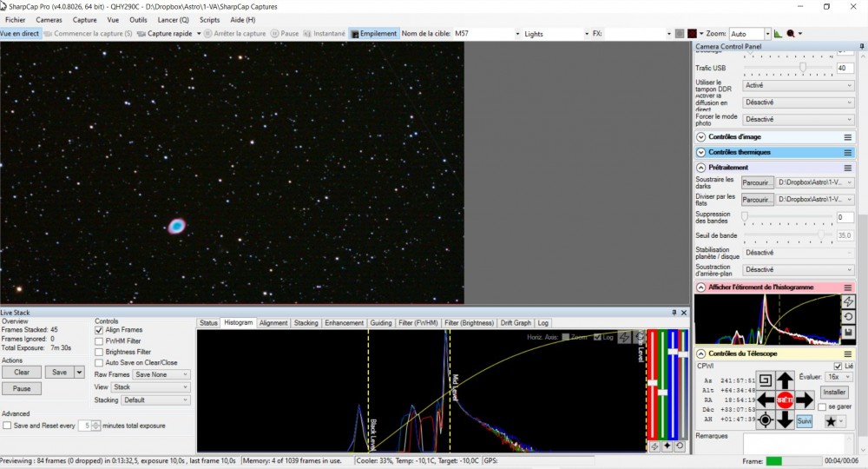The width and height of the screenshot is (868, 469).
Task: Click the red magnifier focus tool in toolbar
Action: [x=791, y=34]
